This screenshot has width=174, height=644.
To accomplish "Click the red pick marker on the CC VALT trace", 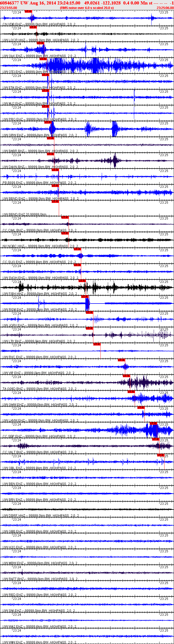I will [156, 439].
